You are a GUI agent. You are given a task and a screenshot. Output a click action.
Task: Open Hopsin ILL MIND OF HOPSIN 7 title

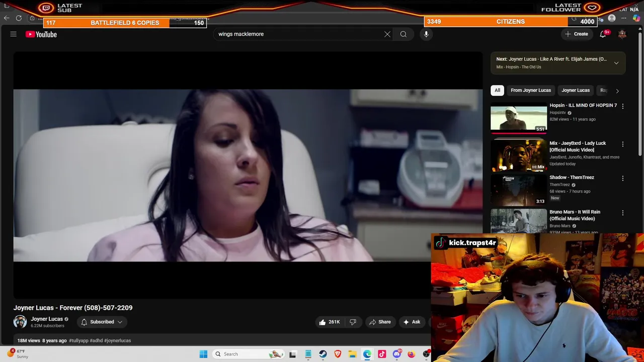pos(583,106)
